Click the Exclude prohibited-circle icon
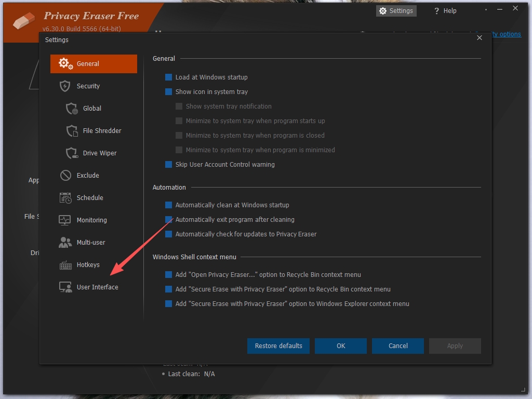The width and height of the screenshot is (532, 399). pos(65,176)
